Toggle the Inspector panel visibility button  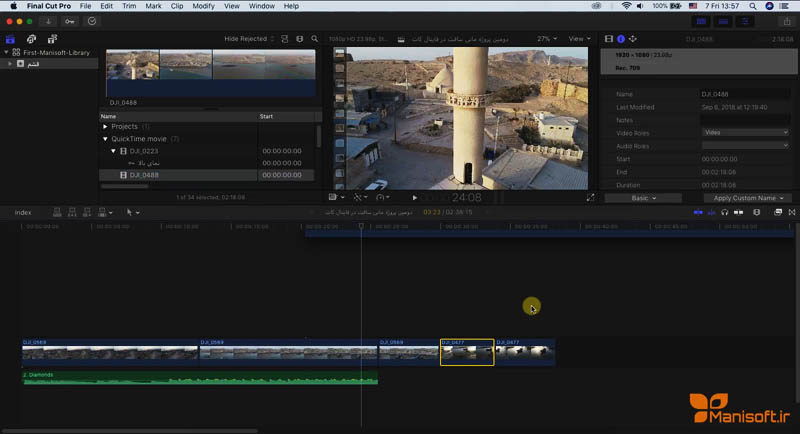click(745, 21)
